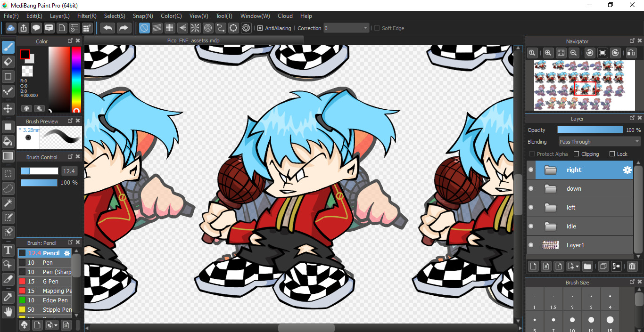This screenshot has height=332, width=644.
Task: Pick the Magic Wand selection tool
Action: click(8, 203)
